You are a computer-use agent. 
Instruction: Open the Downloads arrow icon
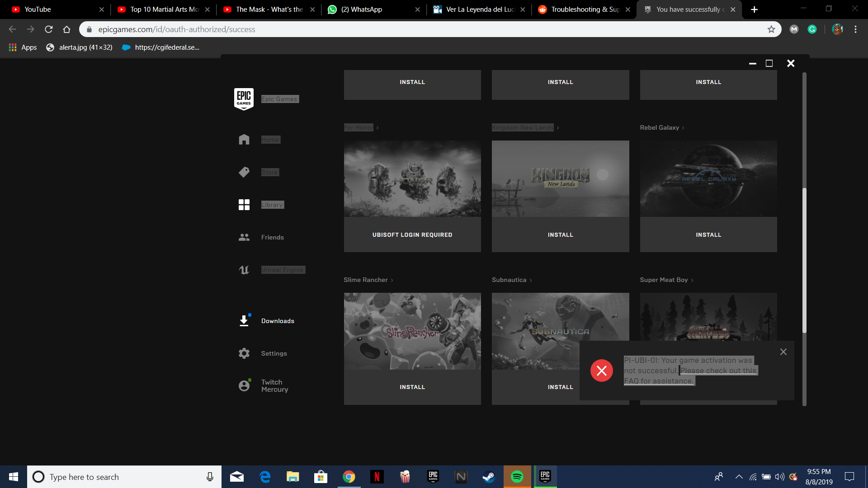click(x=244, y=321)
